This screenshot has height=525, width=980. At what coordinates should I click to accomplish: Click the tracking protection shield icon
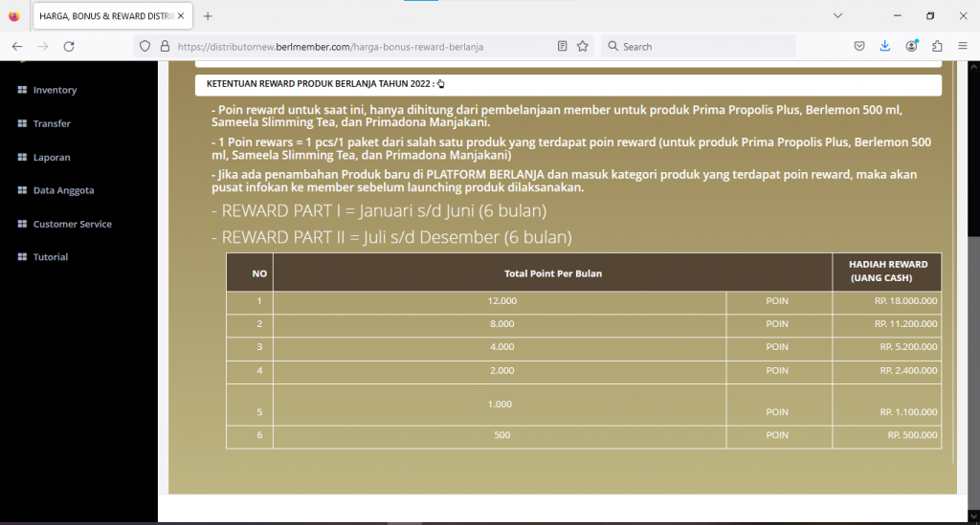(145, 46)
